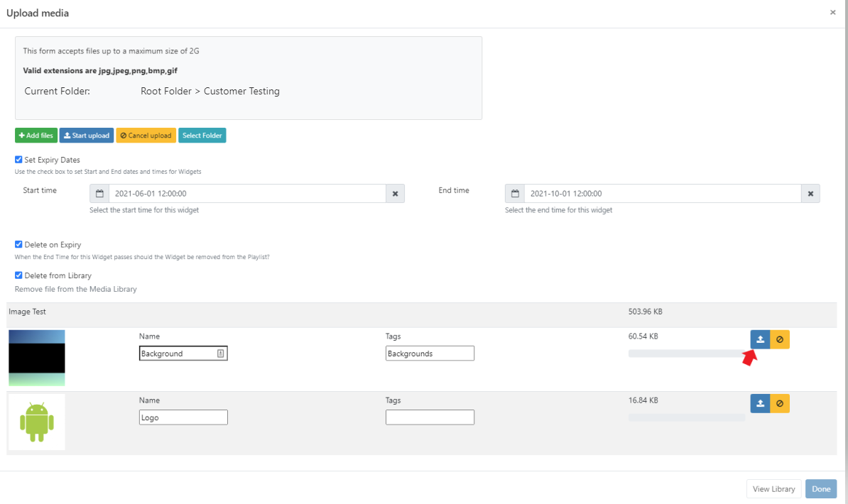The width and height of the screenshot is (848, 504).
Task: Click the Done button
Action: click(x=821, y=489)
